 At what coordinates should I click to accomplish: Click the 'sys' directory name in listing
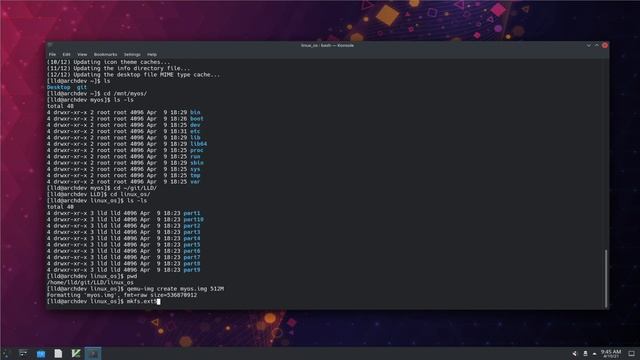[195, 169]
